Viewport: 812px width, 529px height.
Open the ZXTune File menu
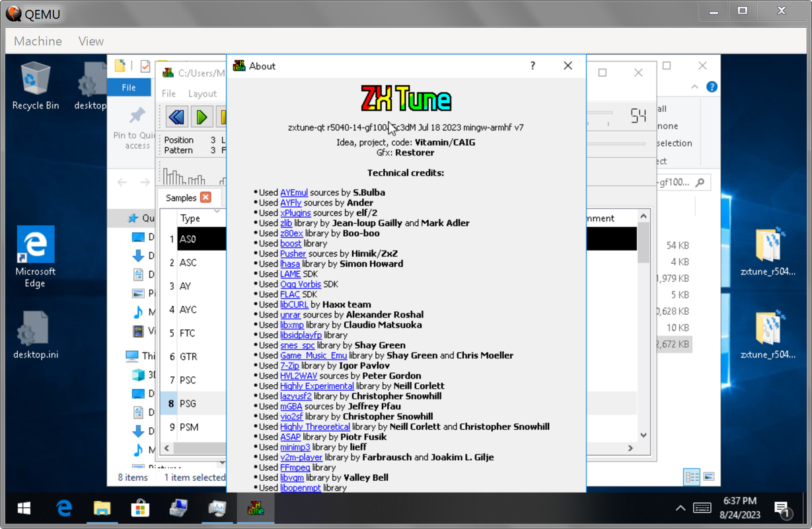point(169,93)
